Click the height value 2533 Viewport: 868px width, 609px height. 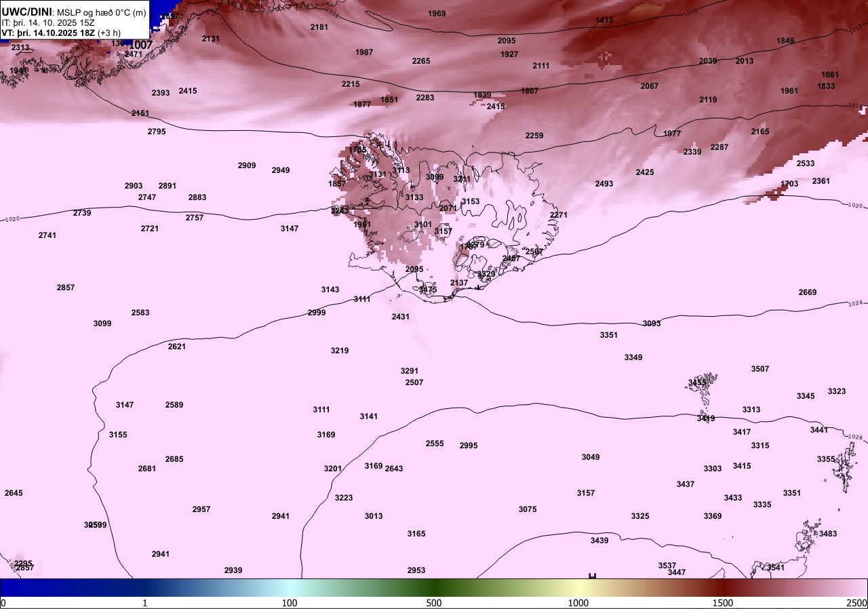pos(806,163)
